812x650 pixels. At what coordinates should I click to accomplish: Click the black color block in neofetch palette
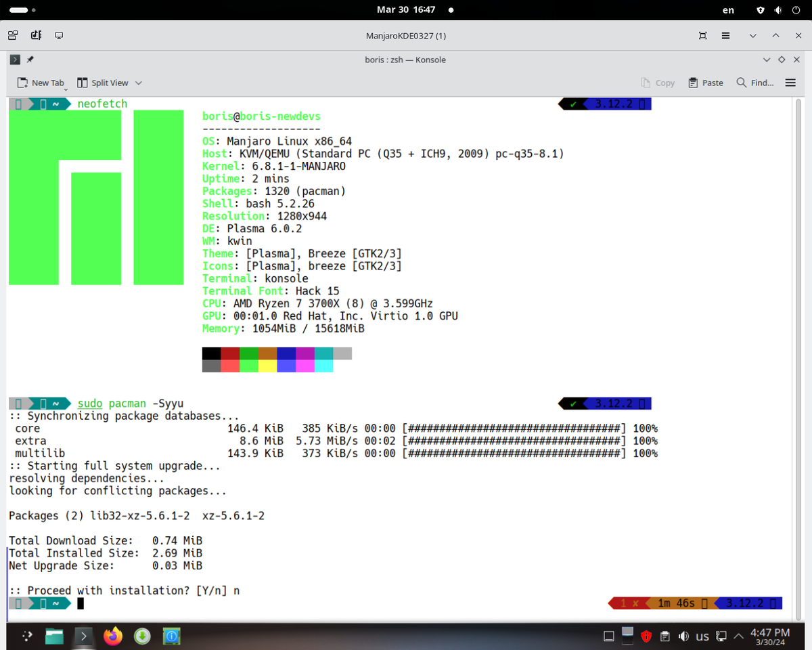(x=212, y=353)
